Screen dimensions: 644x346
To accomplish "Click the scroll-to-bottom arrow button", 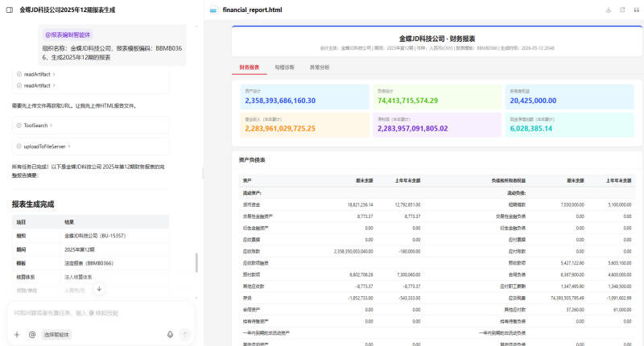I will click(99, 289).
